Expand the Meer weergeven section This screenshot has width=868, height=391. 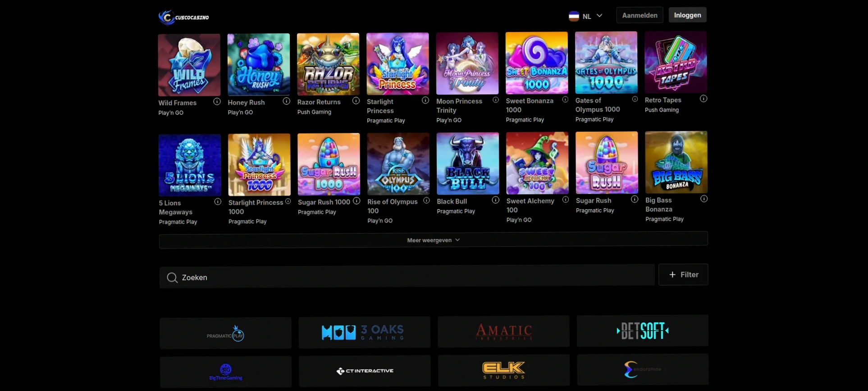point(434,240)
